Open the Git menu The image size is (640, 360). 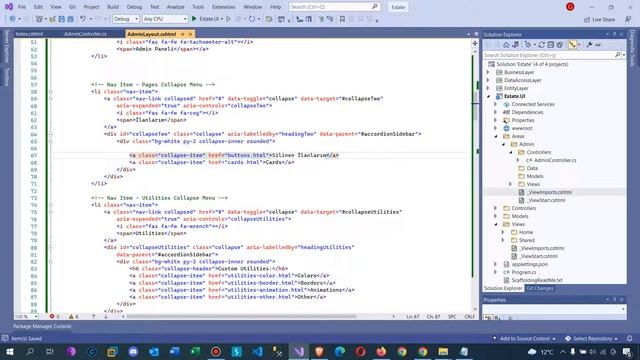pyautogui.click(x=72, y=7)
